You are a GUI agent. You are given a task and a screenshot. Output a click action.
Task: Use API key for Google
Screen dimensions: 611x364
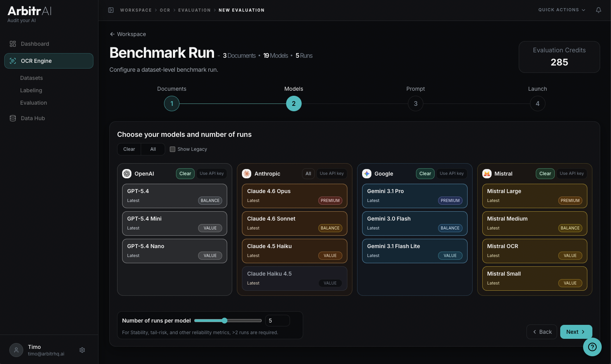pyautogui.click(x=452, y=174)
